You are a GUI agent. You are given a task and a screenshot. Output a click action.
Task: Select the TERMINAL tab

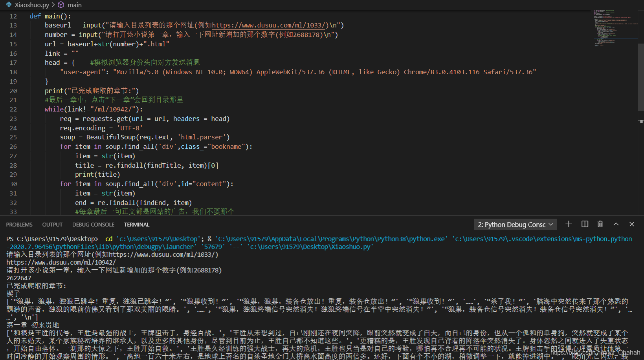(137, 225)
